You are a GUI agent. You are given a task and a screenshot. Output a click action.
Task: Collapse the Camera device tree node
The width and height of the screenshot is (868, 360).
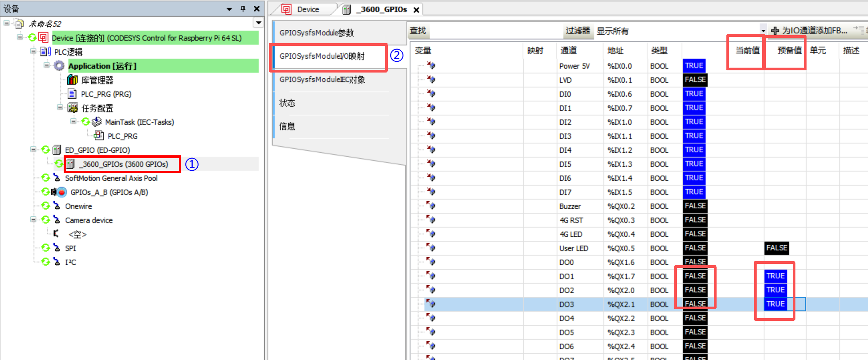[x=33, y=220]
